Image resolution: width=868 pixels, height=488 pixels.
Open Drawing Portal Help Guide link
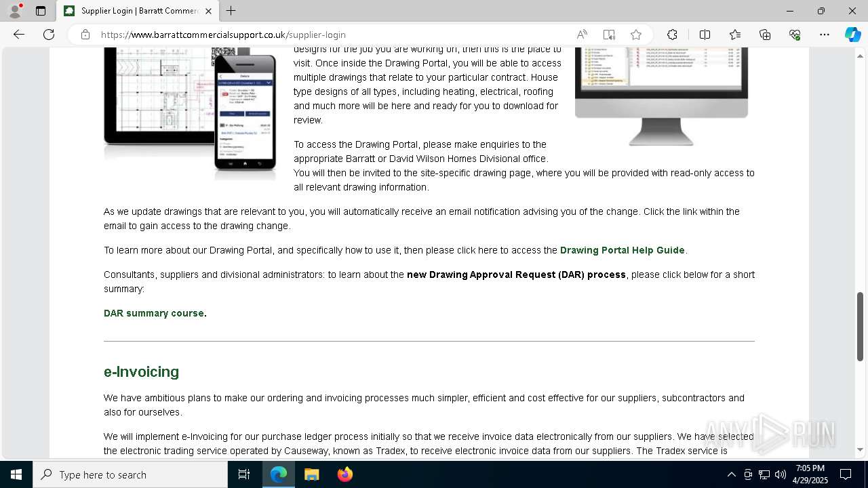(622, 250)
